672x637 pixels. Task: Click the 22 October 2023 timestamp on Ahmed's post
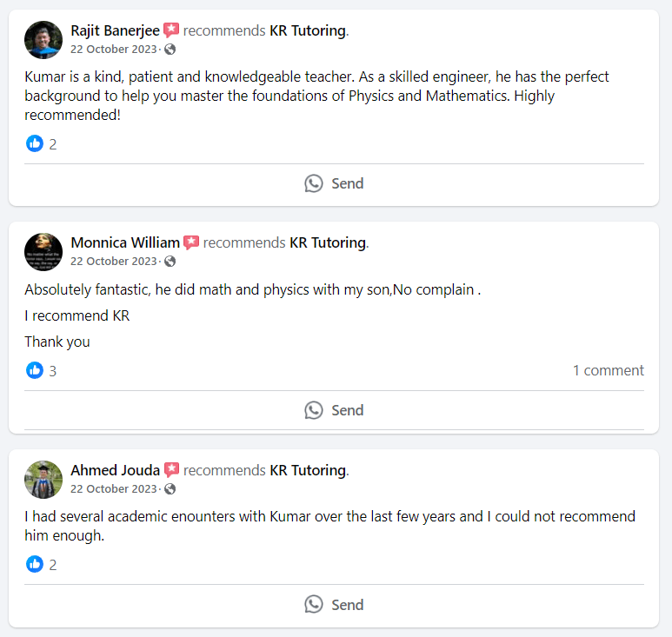point(113,489)
